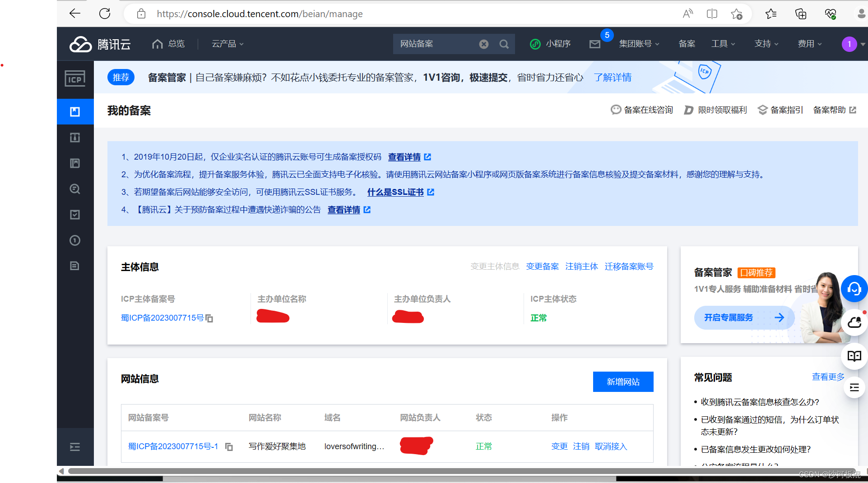Click the scrollbar left arrow
The image size is (868, 483).
61,471
